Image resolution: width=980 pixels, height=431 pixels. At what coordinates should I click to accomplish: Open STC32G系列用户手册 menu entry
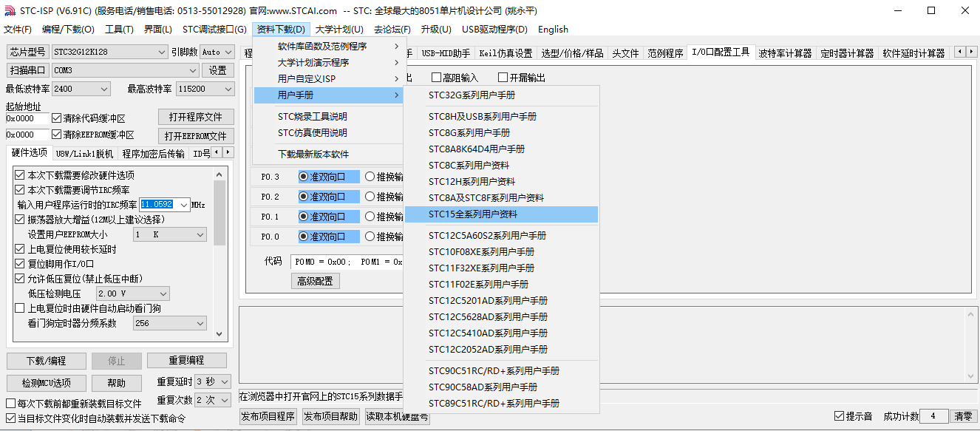[x=503, y=95]
